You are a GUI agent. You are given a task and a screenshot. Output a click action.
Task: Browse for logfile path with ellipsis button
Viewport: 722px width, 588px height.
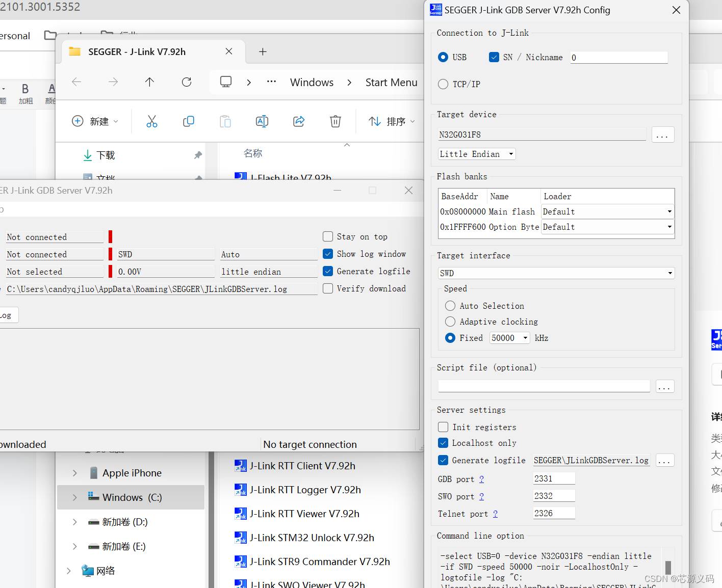coord(664,460)
